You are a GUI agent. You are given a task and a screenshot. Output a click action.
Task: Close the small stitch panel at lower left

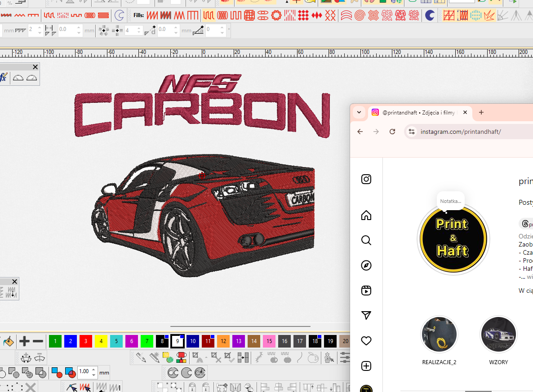(15, 282)
